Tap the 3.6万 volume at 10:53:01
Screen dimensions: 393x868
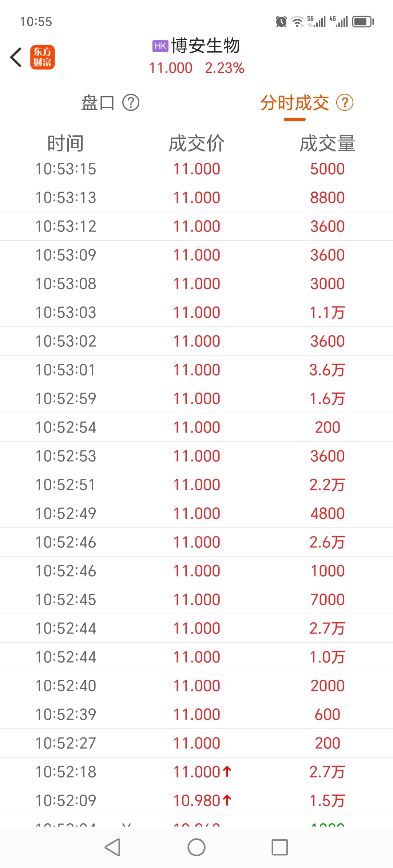[x=327, y=370]
